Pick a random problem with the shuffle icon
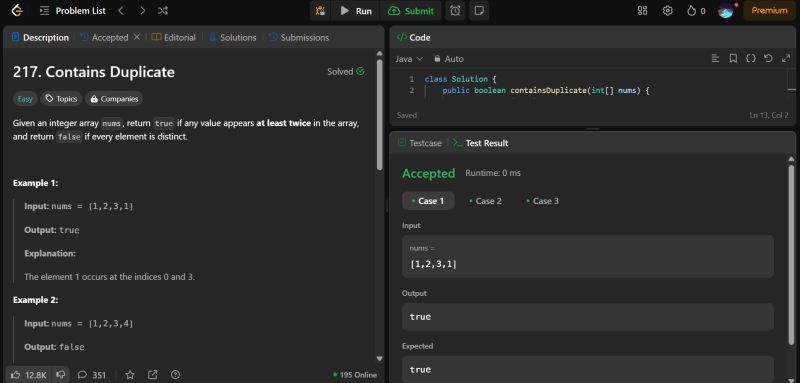 pyautogui.click(x=163, y=11)
